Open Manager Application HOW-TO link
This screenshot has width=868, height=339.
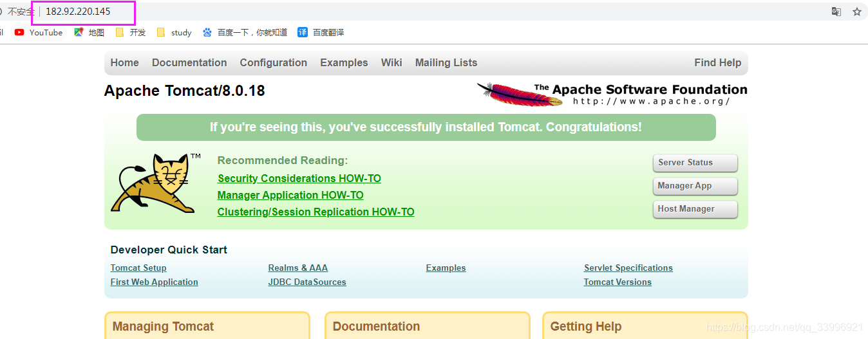pyautogui.click(x=290, y=195)
